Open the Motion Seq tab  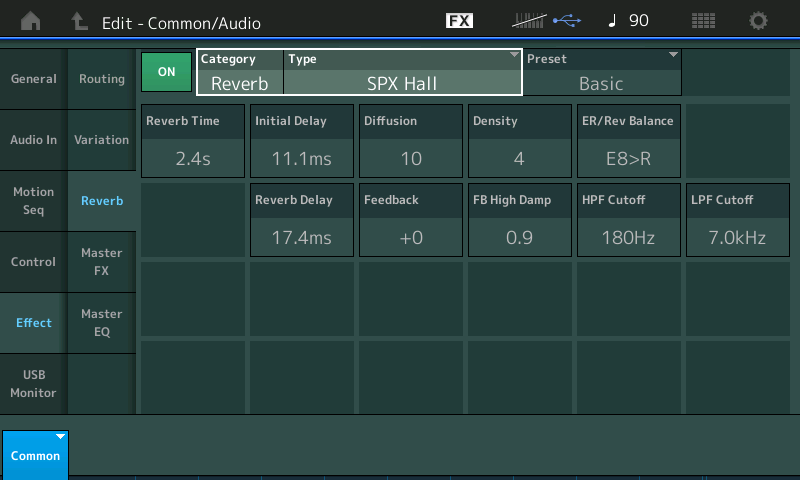[34, 201]
